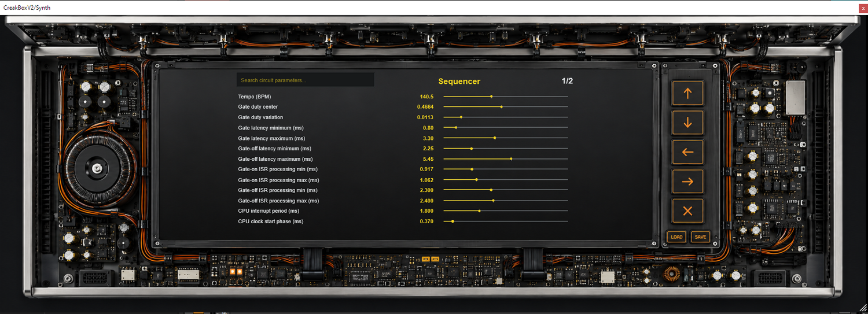Image resolution: width=868 pixels, height=314 pixels.
Task: Adjust the Gate latency minimum slider
Action: (505, 128)
